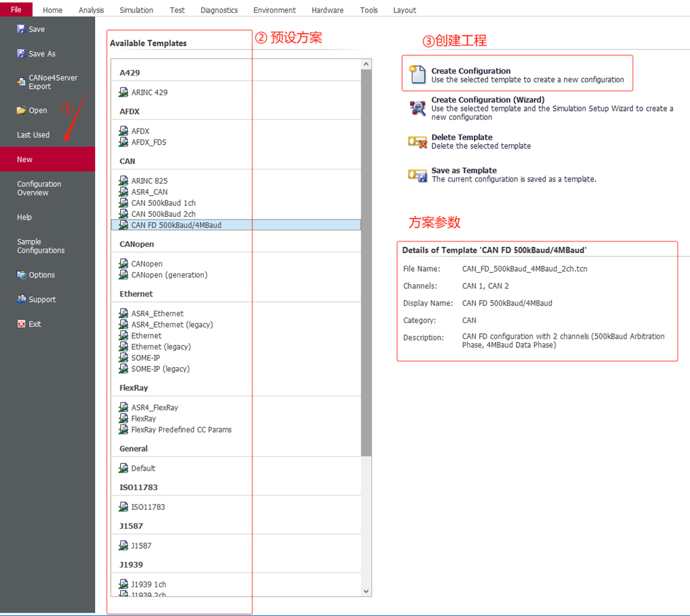Open Configuration Overview in the sidebar
690x616 pixels.
[x=48, y=188]
